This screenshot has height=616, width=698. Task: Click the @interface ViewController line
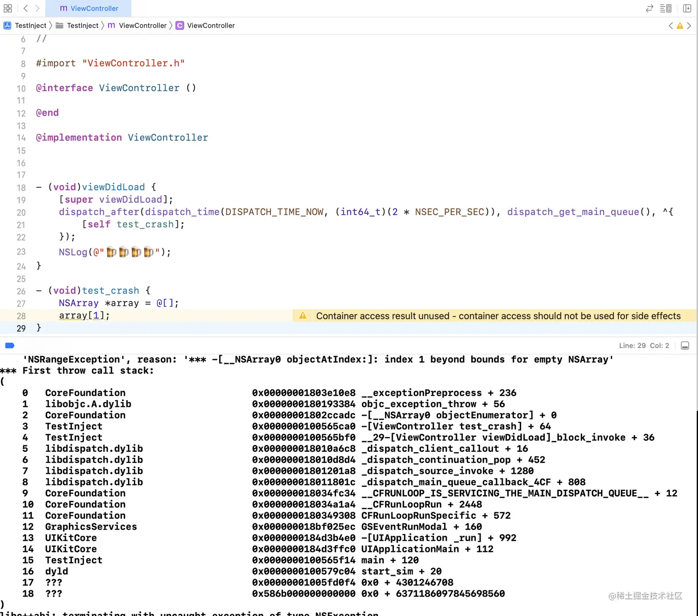click(x=116, y=88)
